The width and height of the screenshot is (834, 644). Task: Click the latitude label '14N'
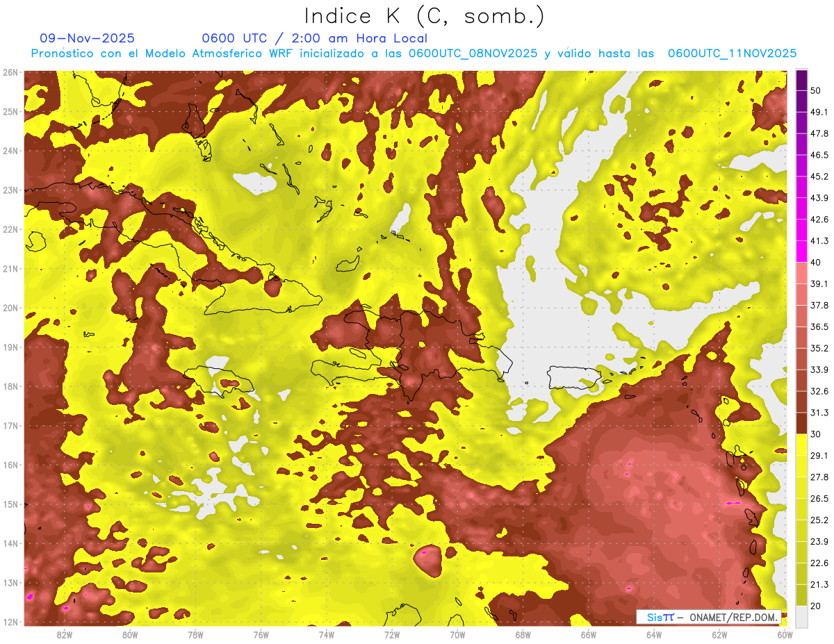point(10,543)
